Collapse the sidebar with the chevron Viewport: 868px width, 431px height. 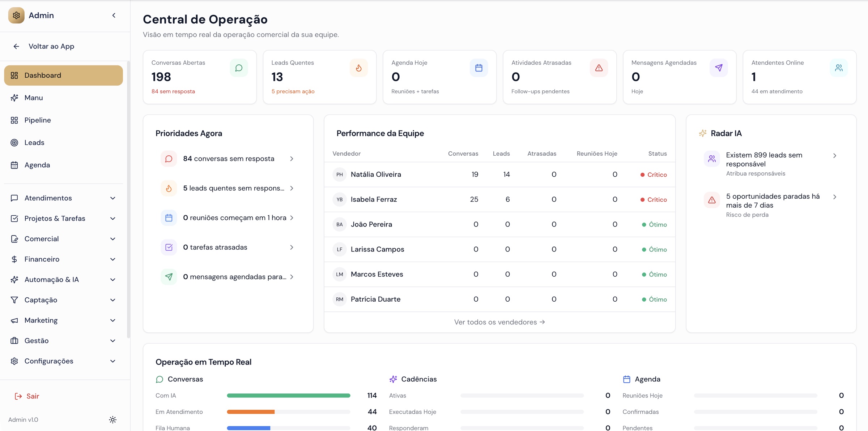click(x=114, y=15)
